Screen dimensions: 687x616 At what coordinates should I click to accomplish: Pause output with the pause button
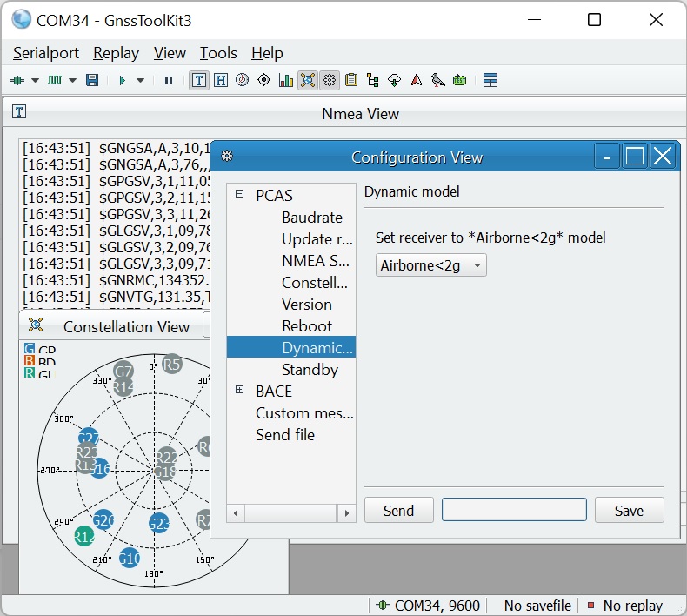click(168, 81)
